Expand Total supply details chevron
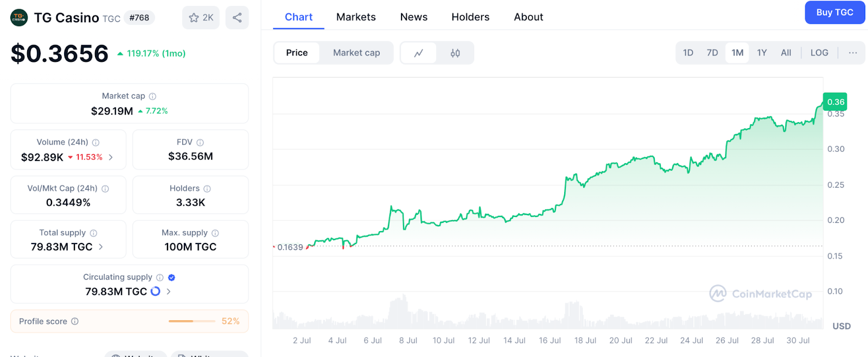 (x=101, y=247)
